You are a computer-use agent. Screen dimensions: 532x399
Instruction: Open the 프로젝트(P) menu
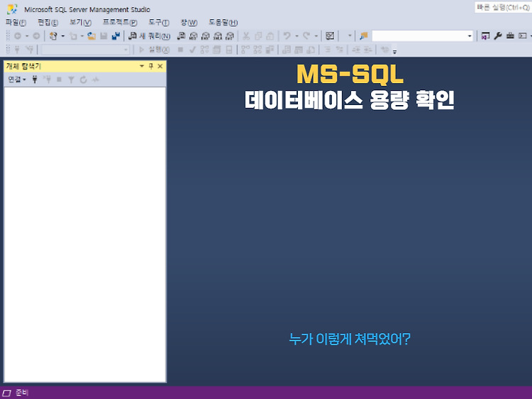click(x=120, y=23)
